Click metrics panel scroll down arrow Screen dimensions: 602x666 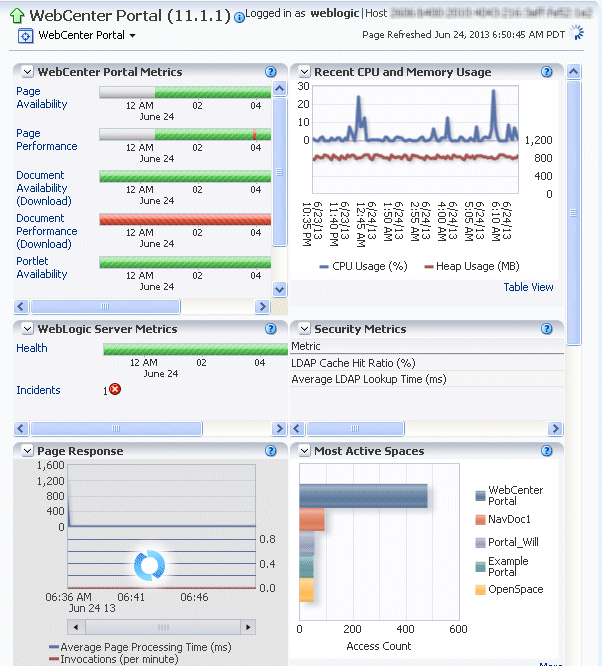pyautogui.click(x=279, y=290)
